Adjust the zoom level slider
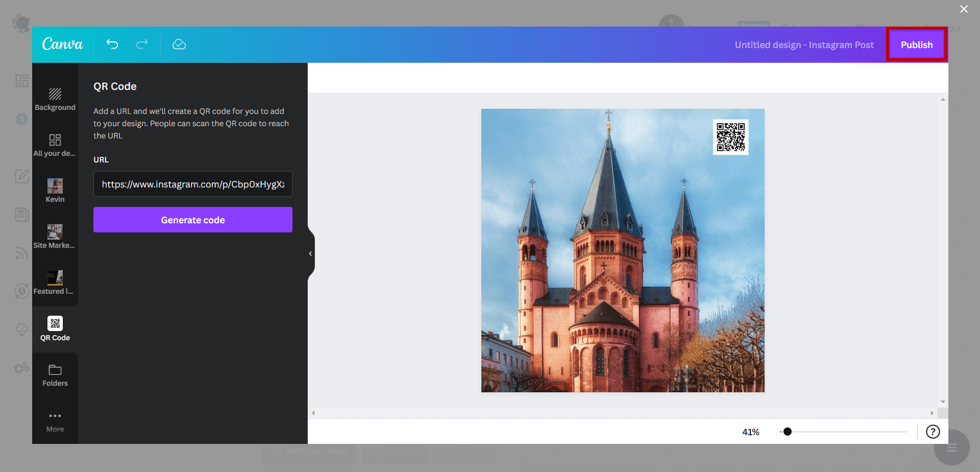Viewport: 980px width, 472px height. pos(788,432)
